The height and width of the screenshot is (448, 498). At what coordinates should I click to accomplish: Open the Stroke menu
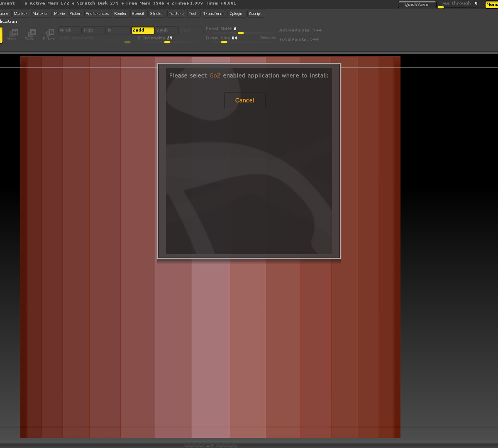click(156, 14)
